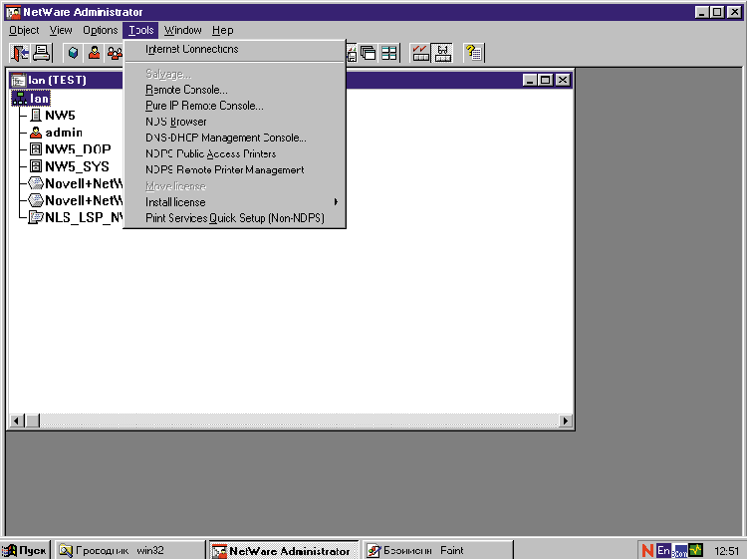Click the exit door toolbar icon
This screenshot has width=747, height=560.
pos(21,53)
